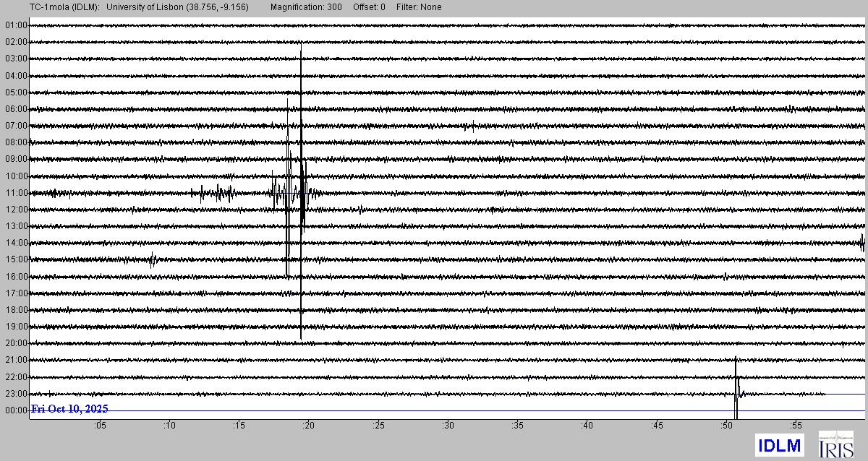Click the IRIS logo in the corner
The height and width of the screenshot is (461, 868).
coord(835,445)
